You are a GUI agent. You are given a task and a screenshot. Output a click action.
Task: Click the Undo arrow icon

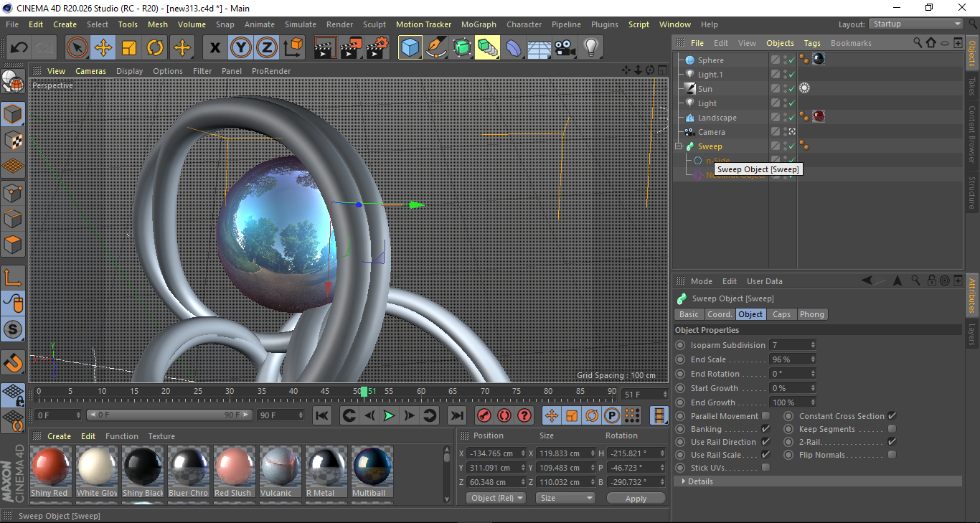[x=19, y=48]
